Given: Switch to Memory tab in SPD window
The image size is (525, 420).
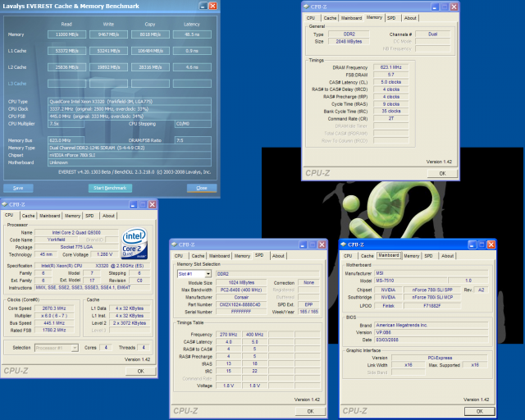Looking at the screenshot, I should click(242, 256).
